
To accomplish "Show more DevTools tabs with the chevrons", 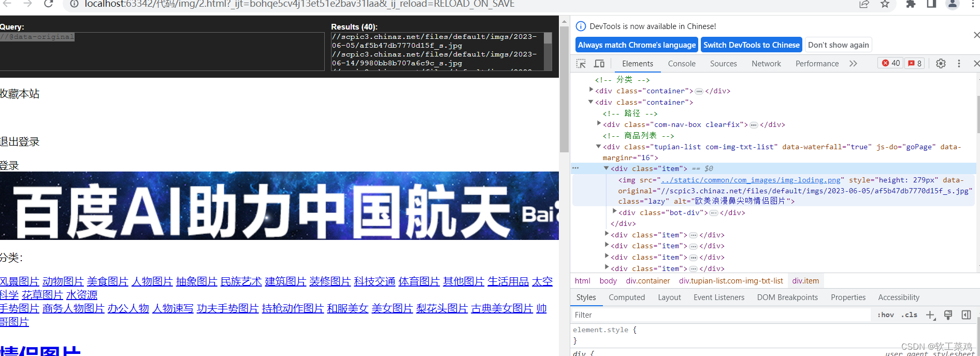I will [x=853, y=63].
